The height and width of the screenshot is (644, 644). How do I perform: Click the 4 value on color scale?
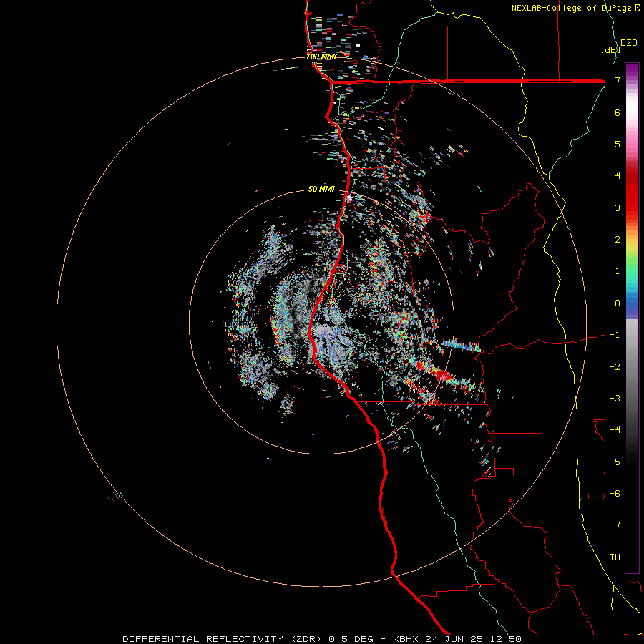pyautogui.click(x=618, y=176)
